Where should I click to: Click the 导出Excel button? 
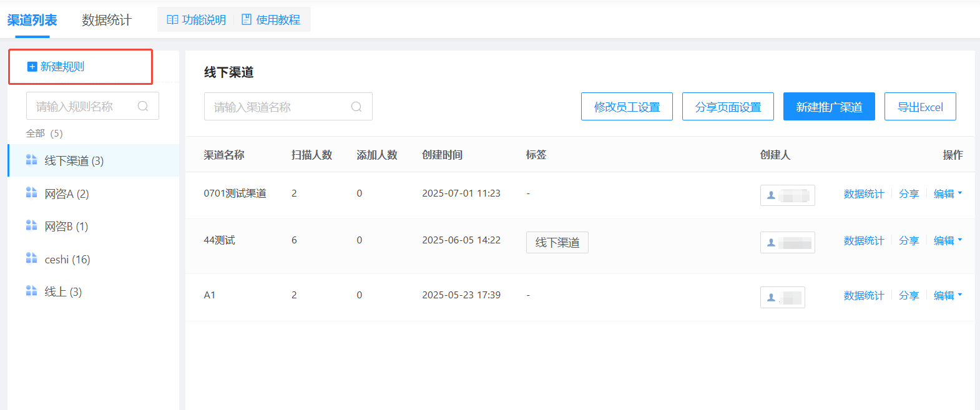click(920, 107)
